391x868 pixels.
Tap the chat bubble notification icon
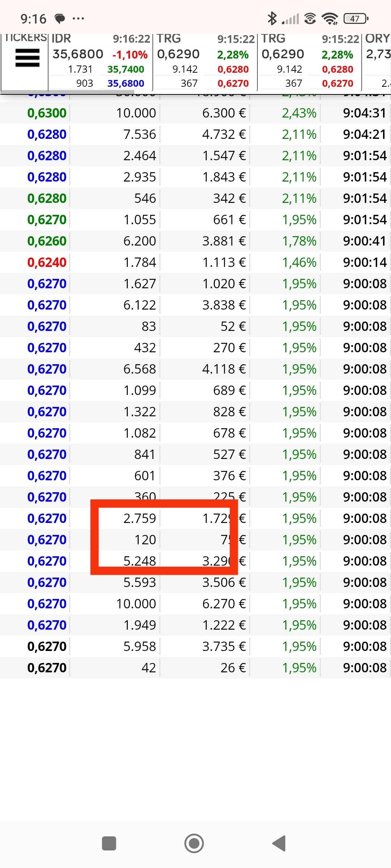click(x=60, y=18)
